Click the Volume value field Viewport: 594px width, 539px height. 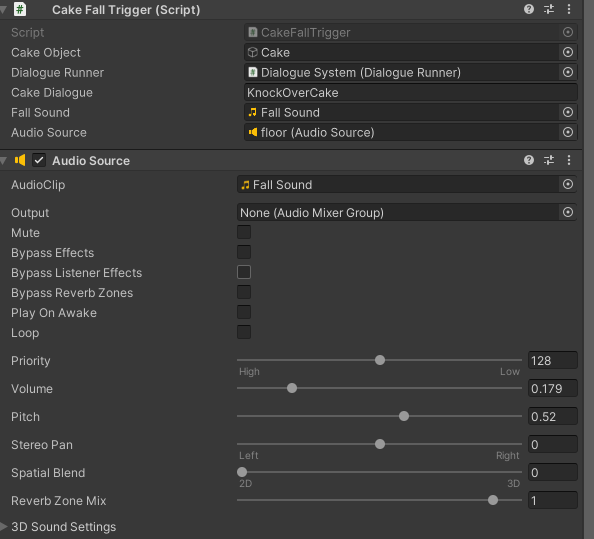(x=553, y=389)
